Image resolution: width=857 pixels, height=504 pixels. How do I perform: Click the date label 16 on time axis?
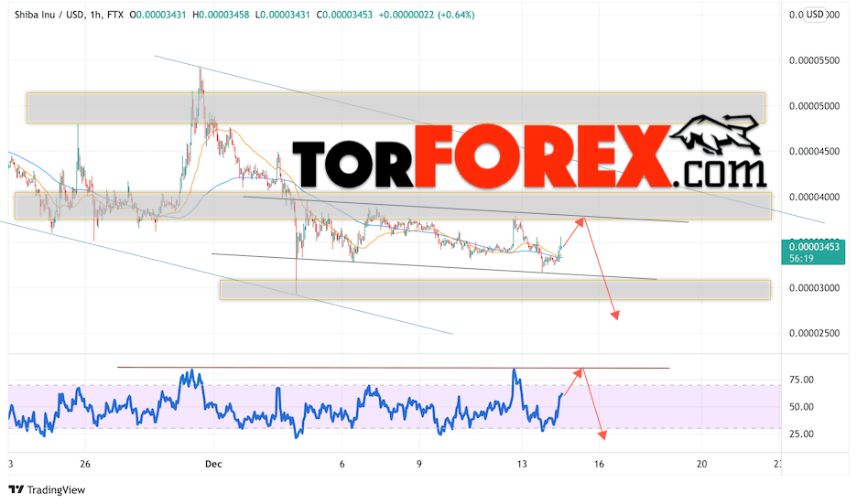(x=599, y=464)
